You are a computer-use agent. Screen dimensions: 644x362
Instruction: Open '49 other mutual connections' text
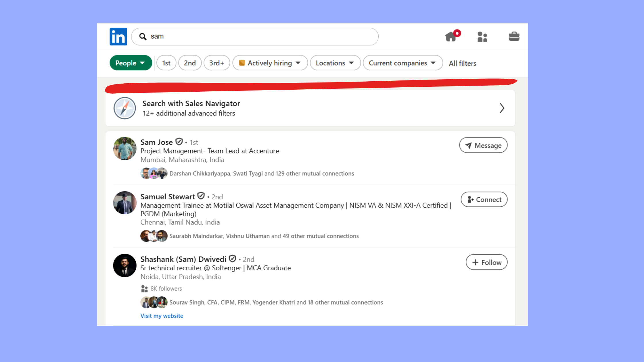(x=321, y=236)
